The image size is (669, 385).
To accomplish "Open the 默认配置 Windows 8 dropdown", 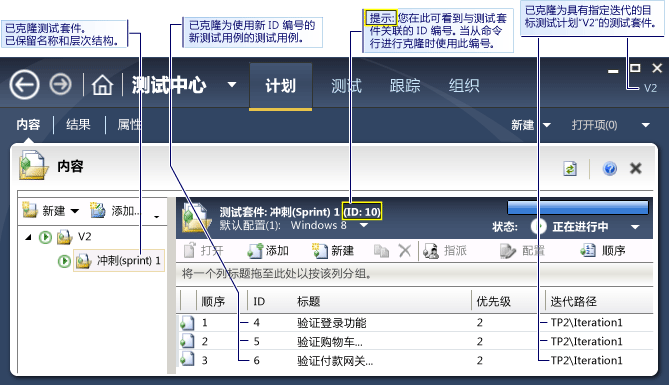I will click(x=364, y=225).
